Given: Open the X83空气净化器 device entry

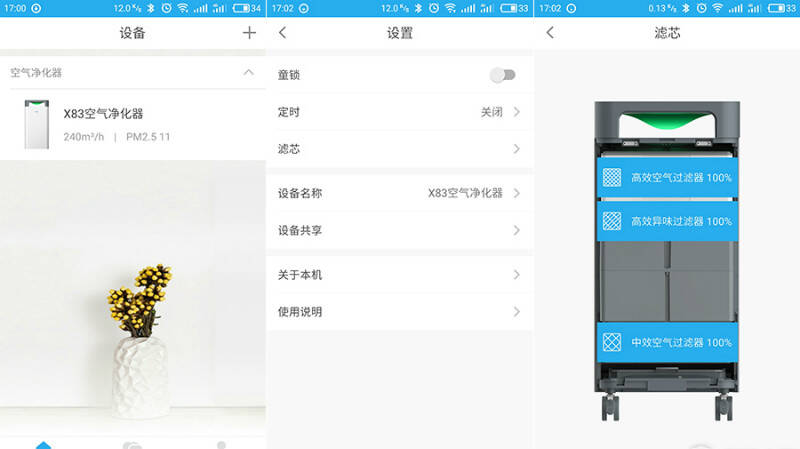Looking at the screenshot, I should 133,124.
